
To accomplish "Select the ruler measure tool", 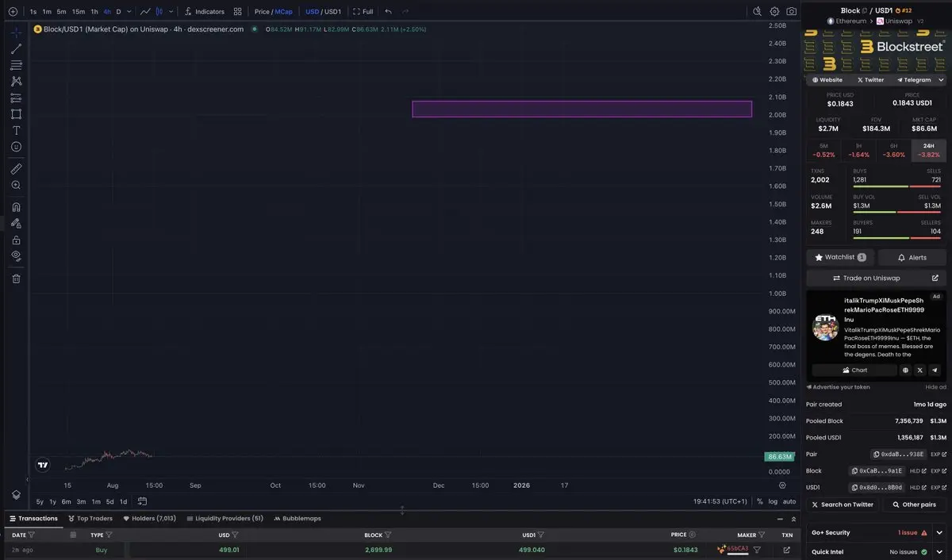I will pos(16,169).
